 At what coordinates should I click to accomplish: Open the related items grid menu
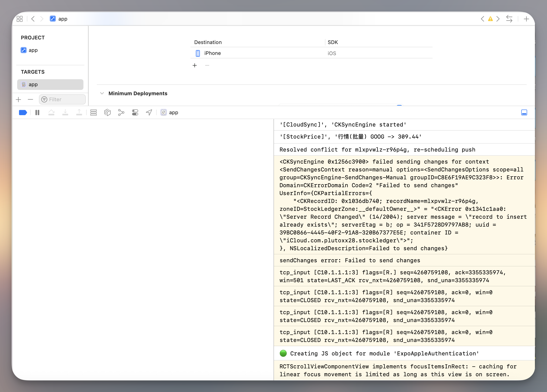click(20, 19)
